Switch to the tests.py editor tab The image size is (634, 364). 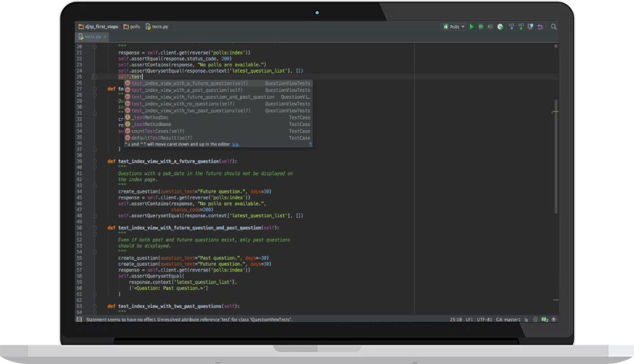click(x=91, y=37)
